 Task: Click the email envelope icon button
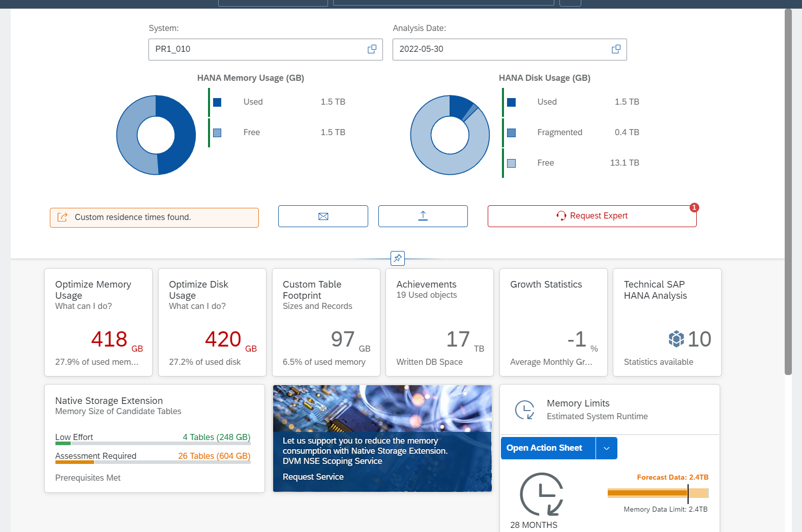(323, 216)
